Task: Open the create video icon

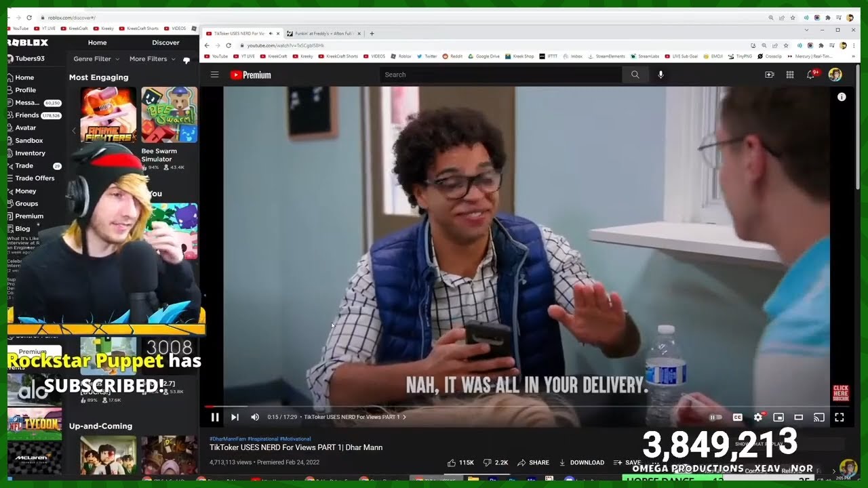Action: pyautogui.click(x=770, y=75)
